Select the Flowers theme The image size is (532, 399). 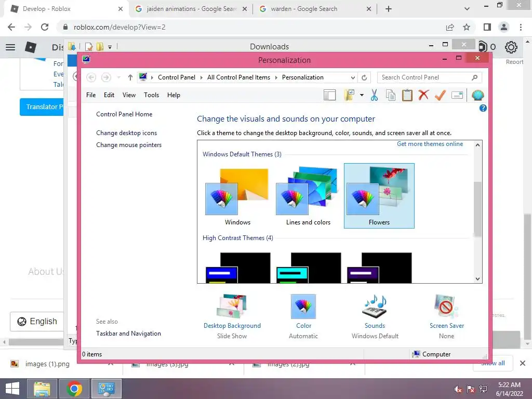(x=379, y=196)
